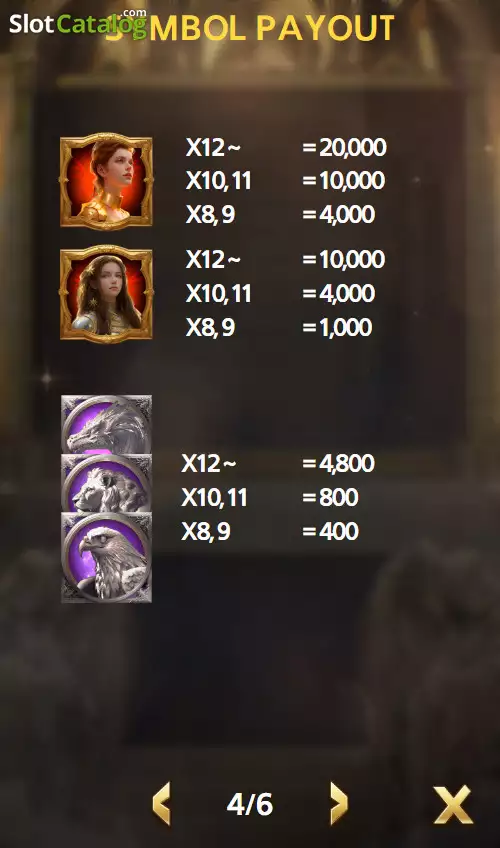Select the silver lion symbol
The image size is (500, 848).
tap(106, 483)
